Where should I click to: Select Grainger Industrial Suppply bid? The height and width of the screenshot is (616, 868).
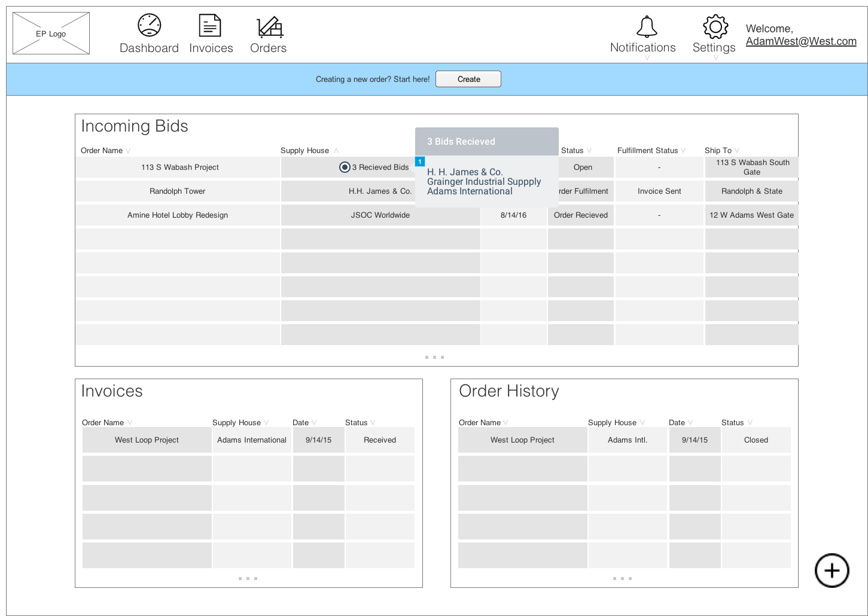pyautogui.click(x=484, y=182)
